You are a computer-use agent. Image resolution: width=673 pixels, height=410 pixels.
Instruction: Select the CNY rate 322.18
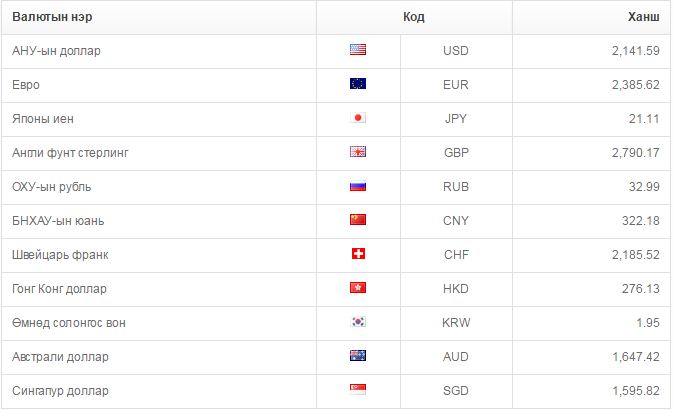(x=641, y=221)
